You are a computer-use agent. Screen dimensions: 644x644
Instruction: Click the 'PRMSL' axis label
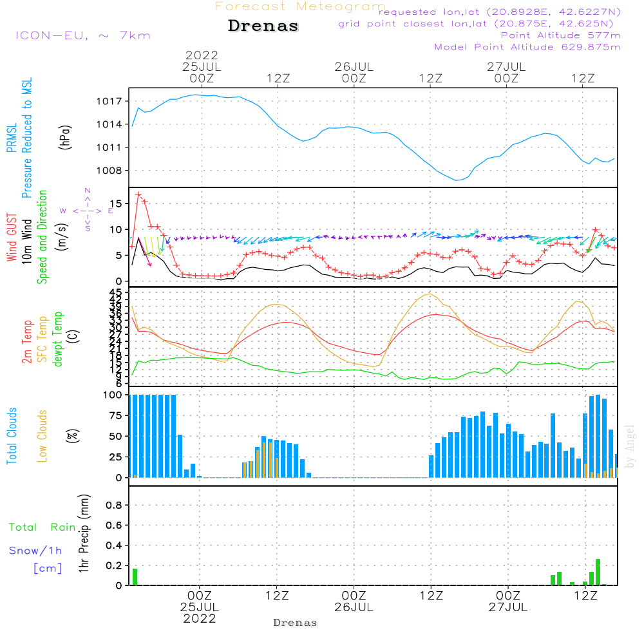[12, 138]
